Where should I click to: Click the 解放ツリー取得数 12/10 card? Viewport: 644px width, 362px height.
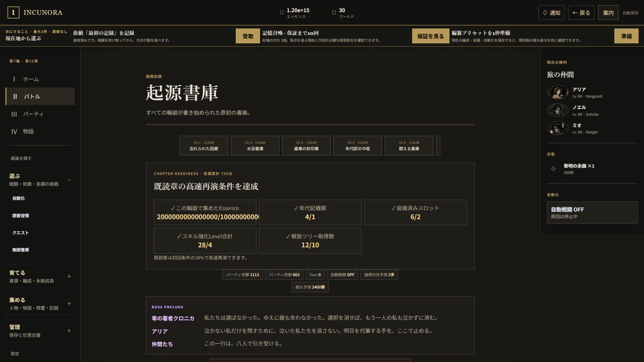310,240
